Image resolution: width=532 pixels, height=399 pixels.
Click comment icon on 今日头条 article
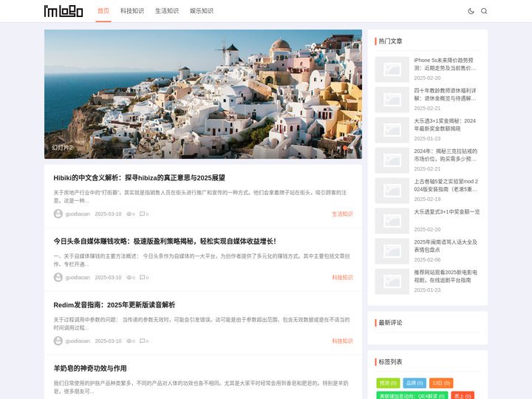142,277
